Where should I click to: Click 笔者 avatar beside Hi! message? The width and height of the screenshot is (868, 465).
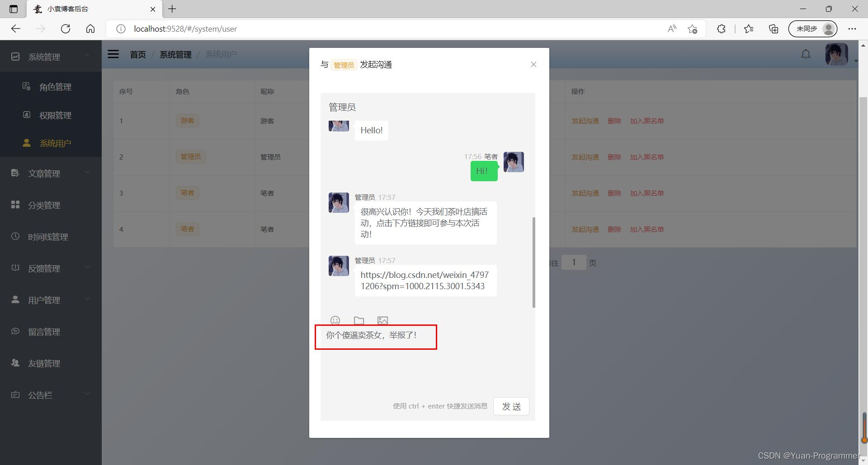tap(514, 162)
